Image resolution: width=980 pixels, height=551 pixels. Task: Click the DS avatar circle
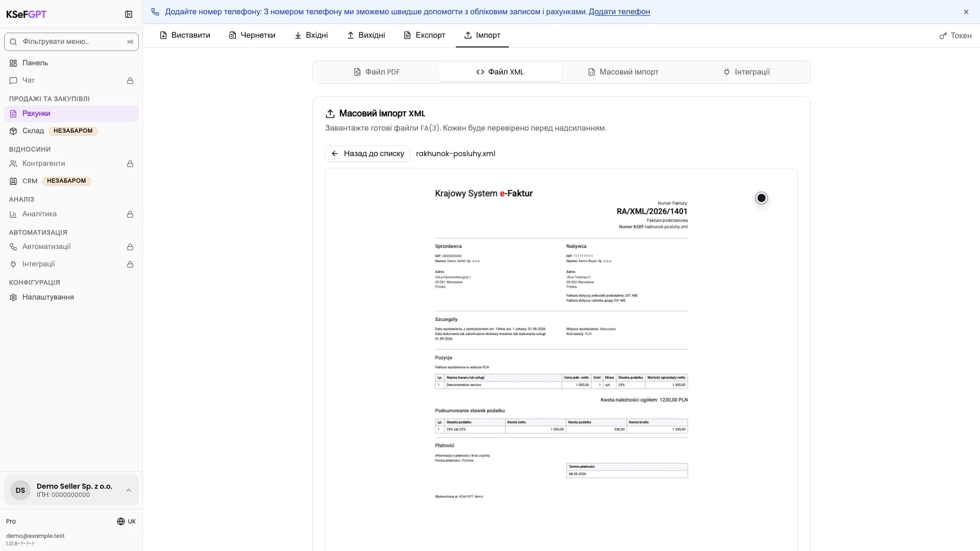[x=20, y=490]
